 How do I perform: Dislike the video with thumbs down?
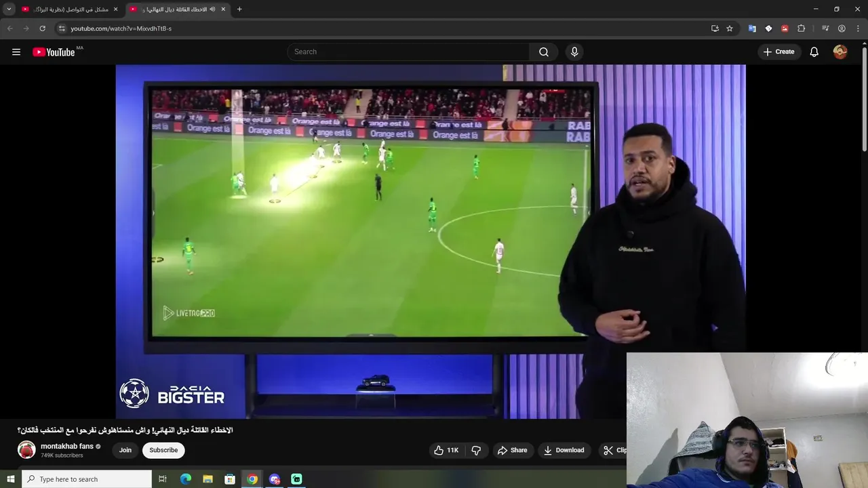(x=476, y=450)
